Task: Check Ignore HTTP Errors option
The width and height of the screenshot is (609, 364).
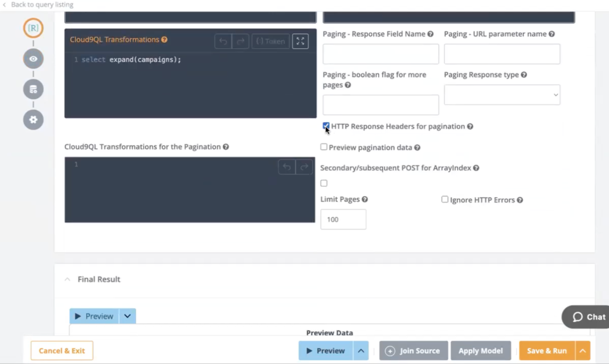Action: point(444,200)
